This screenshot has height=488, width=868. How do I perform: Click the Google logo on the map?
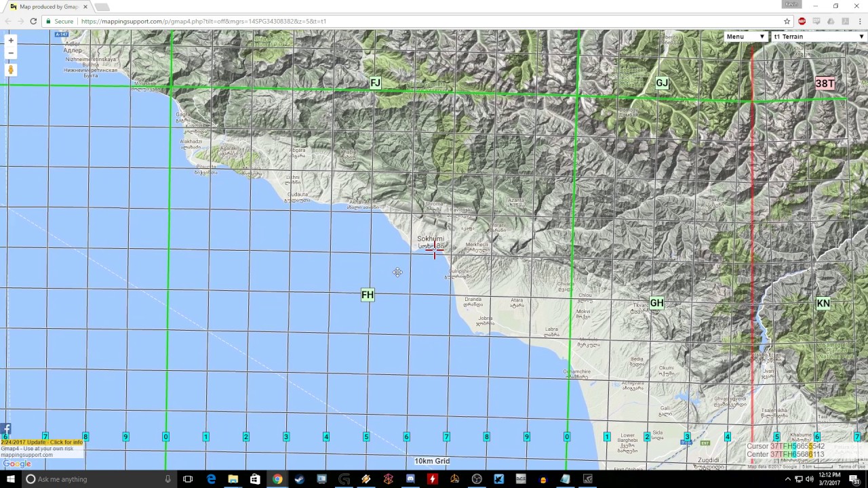[x=17, y=464]
